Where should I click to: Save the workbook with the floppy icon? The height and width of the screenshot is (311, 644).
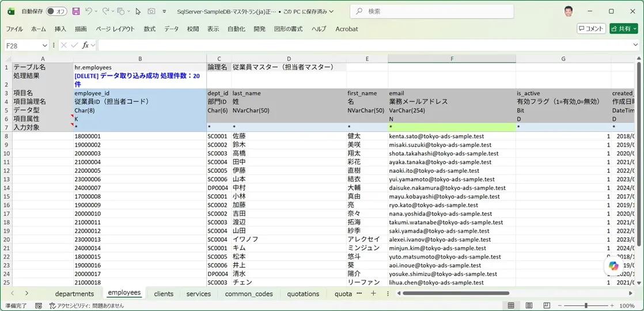coord(76,12)
